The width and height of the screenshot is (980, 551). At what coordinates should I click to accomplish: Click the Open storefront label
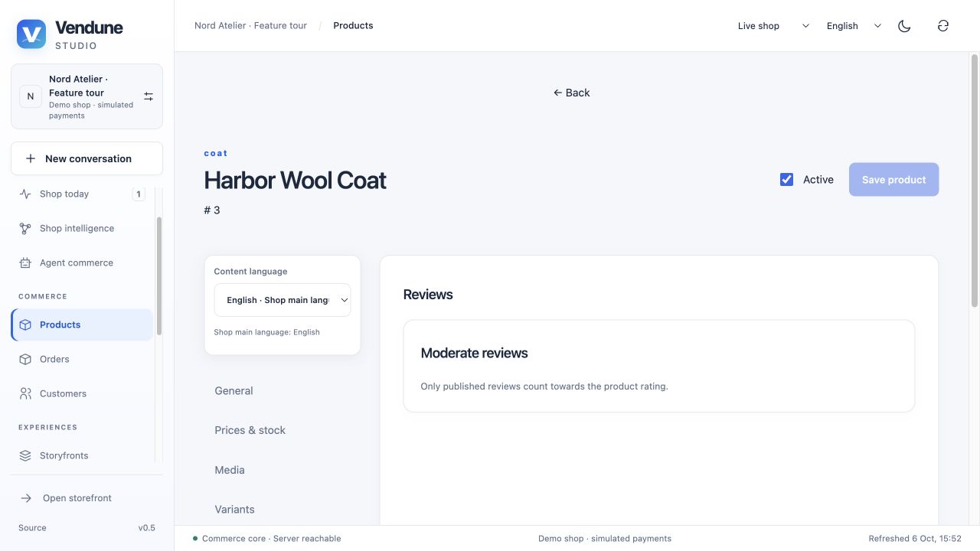coord(77,498)
